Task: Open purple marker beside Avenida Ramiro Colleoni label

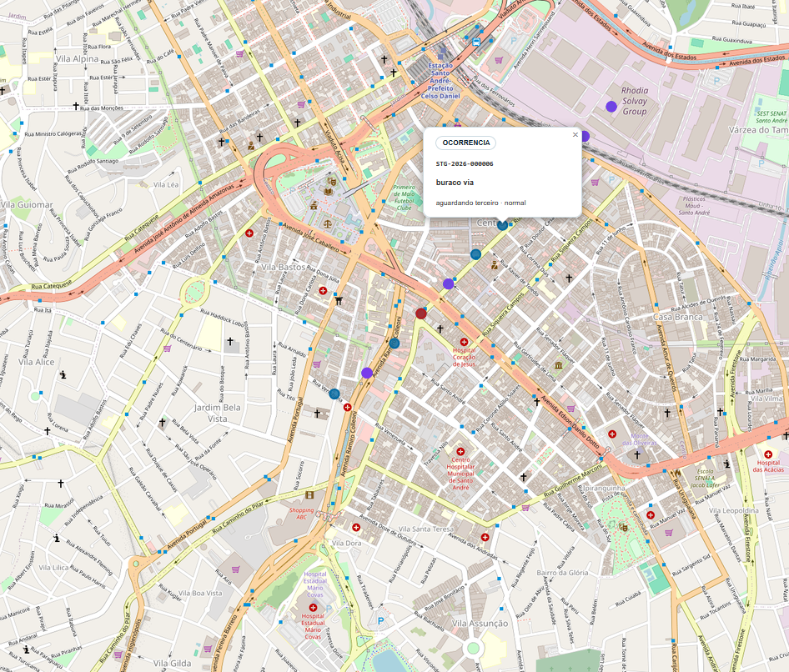Action: coord(367,373)
